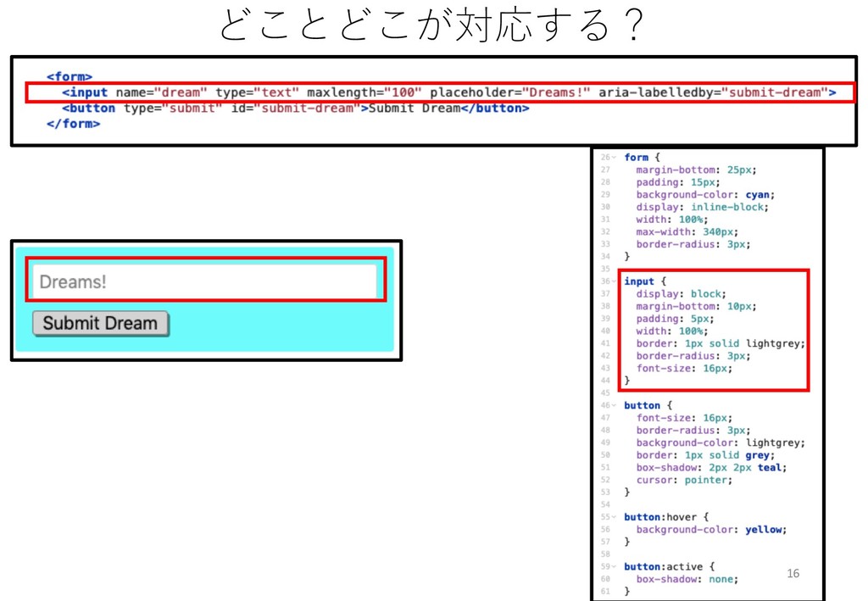Click the opening <form> tag

[70, 77]
